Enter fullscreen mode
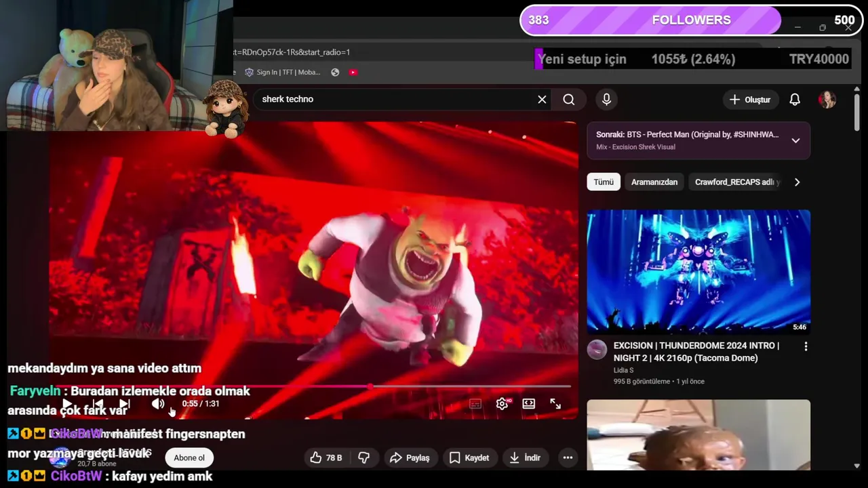868x488 pixels. (x=555, y=404)
